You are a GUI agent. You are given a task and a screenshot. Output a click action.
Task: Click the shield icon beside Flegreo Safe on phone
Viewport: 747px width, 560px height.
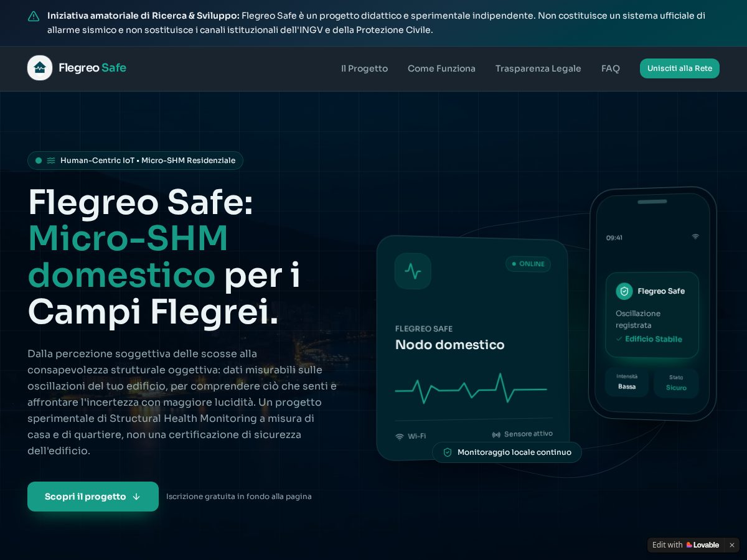pyautogui.click(x=624, y=291)
